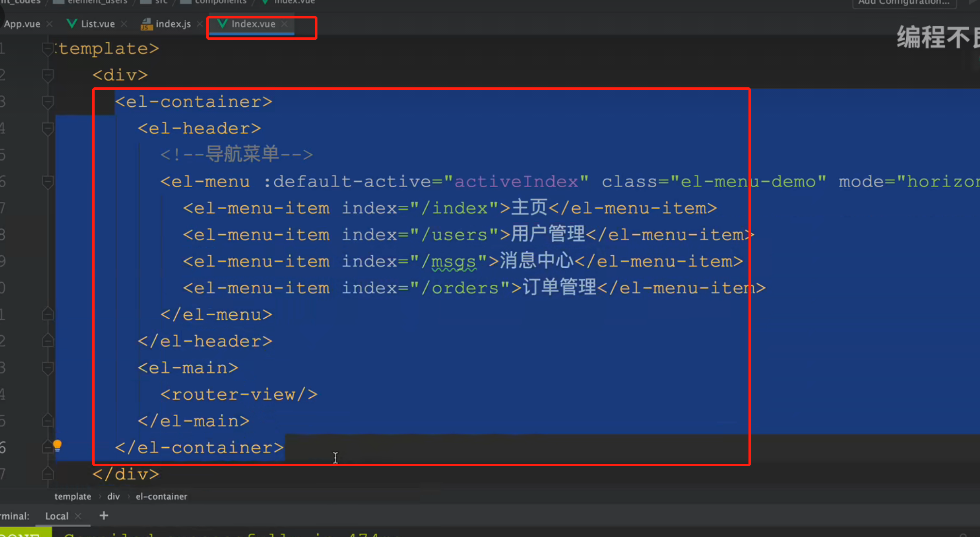Open the index.js editor tab
This screenshot has height=537, width=980.
[173, 24]
